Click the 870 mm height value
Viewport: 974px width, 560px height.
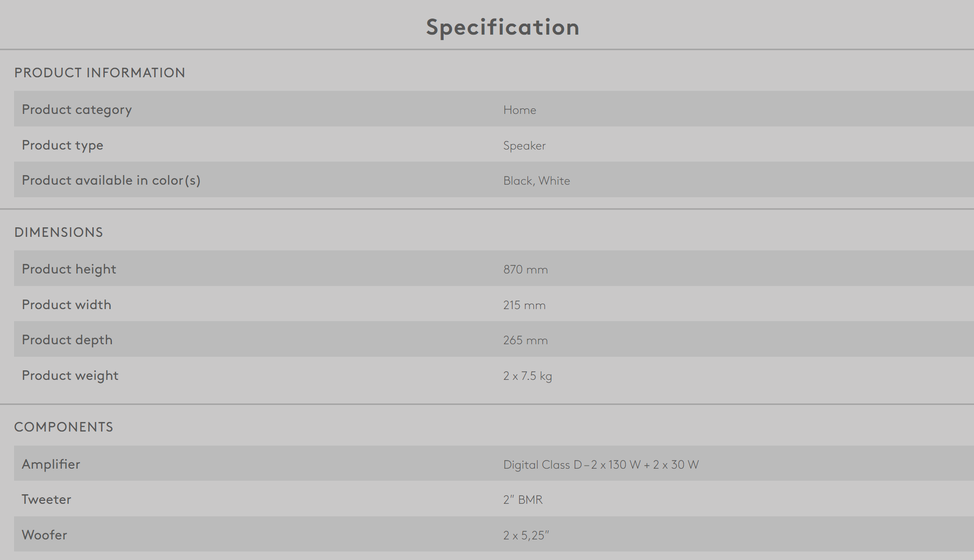coord(525,269)
